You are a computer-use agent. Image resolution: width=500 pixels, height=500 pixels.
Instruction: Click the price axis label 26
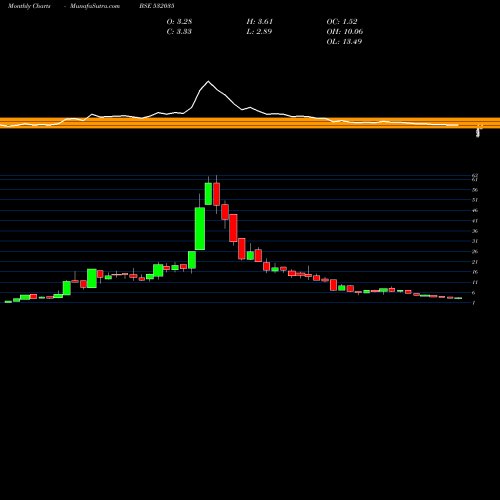click(475, 252)
